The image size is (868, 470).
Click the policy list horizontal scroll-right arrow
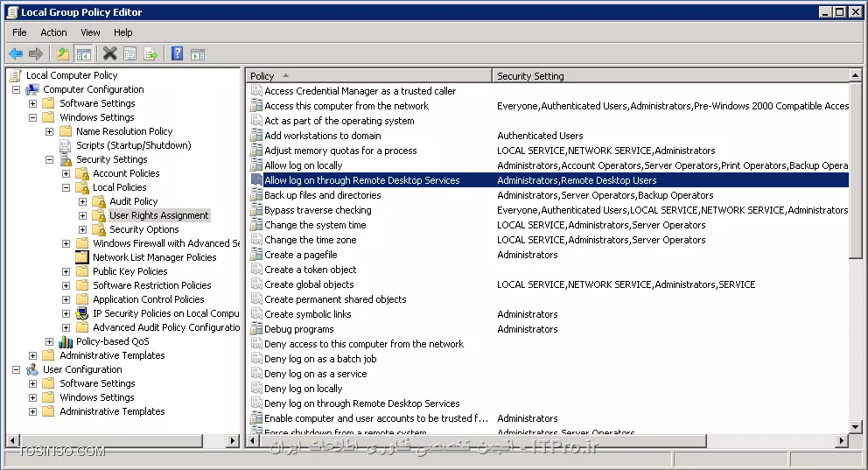click(842, 440)
